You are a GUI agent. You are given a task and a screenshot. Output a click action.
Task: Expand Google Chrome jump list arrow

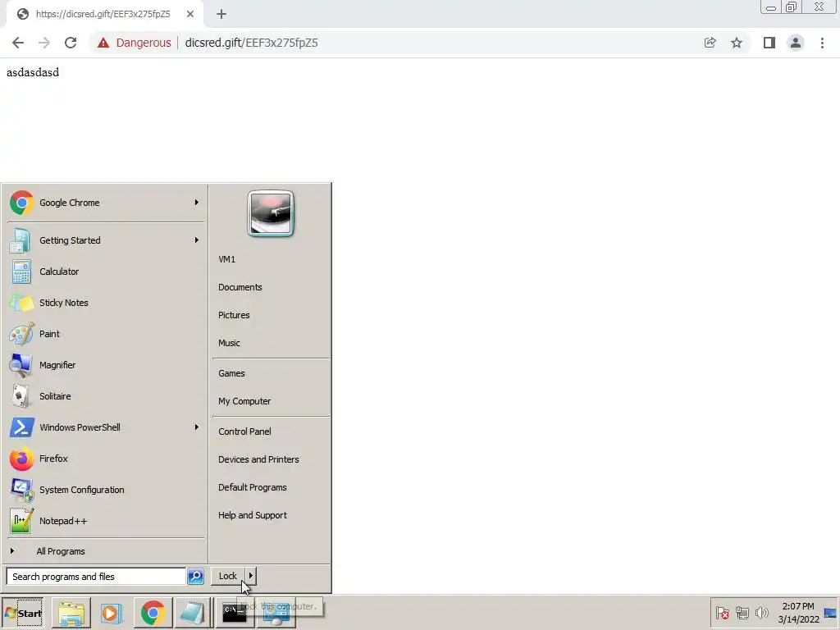[x=197, y=203]
